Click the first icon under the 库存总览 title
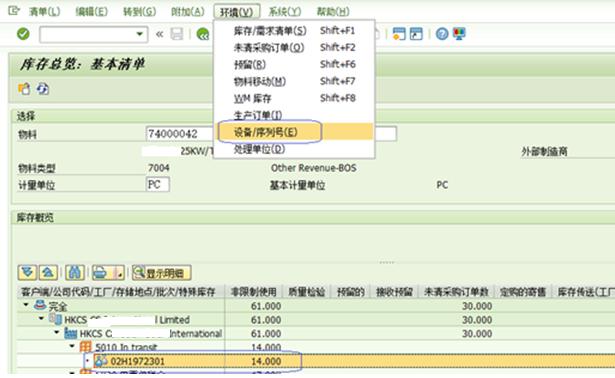The width and height of the screenshot is (615, 378). tap(24, 89)
